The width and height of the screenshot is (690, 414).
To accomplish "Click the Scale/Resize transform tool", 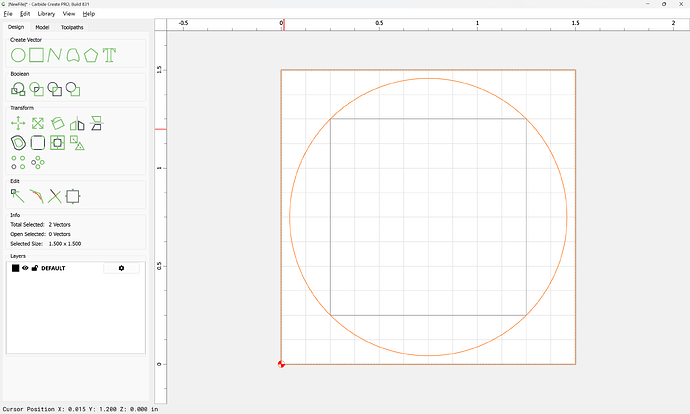I will (x=37, y=123).
